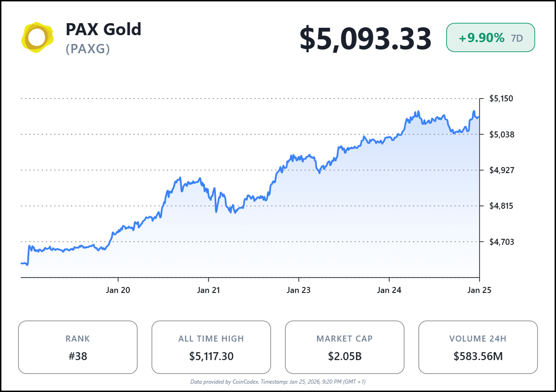
Task: Click the PAX Gold title text
Action: coord(103,30)
